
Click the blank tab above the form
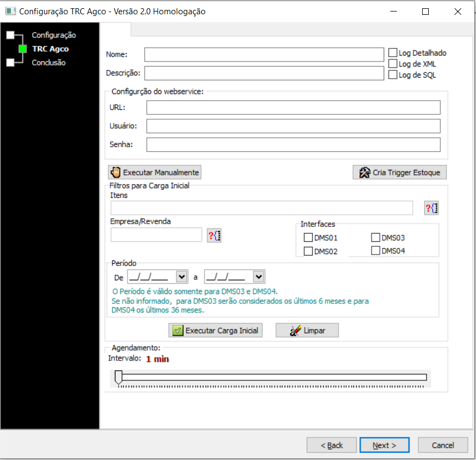tap(115, 30)
